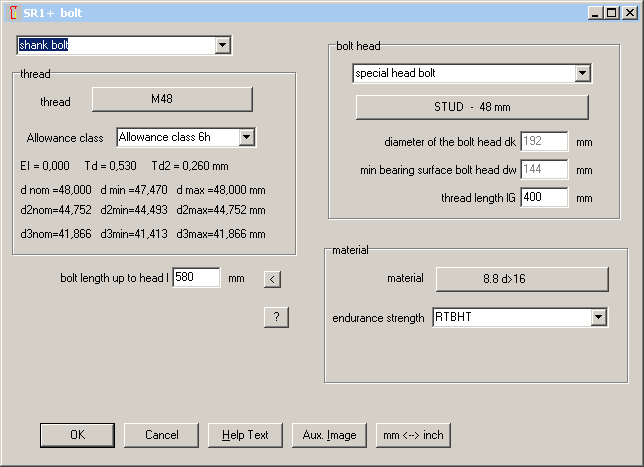Click the 8.8 d>16 material button
Image resolution: width=644 pixels, height=467 pixels.
(521, 278)
